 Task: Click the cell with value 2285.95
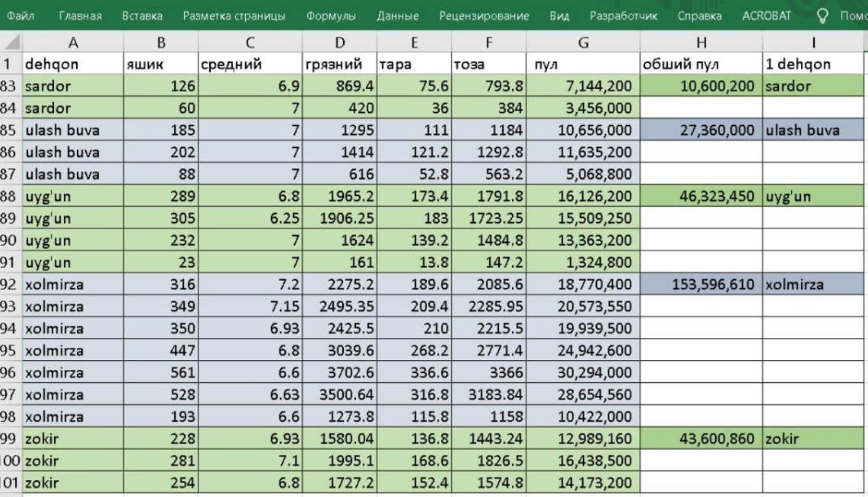tap(488, 307)
